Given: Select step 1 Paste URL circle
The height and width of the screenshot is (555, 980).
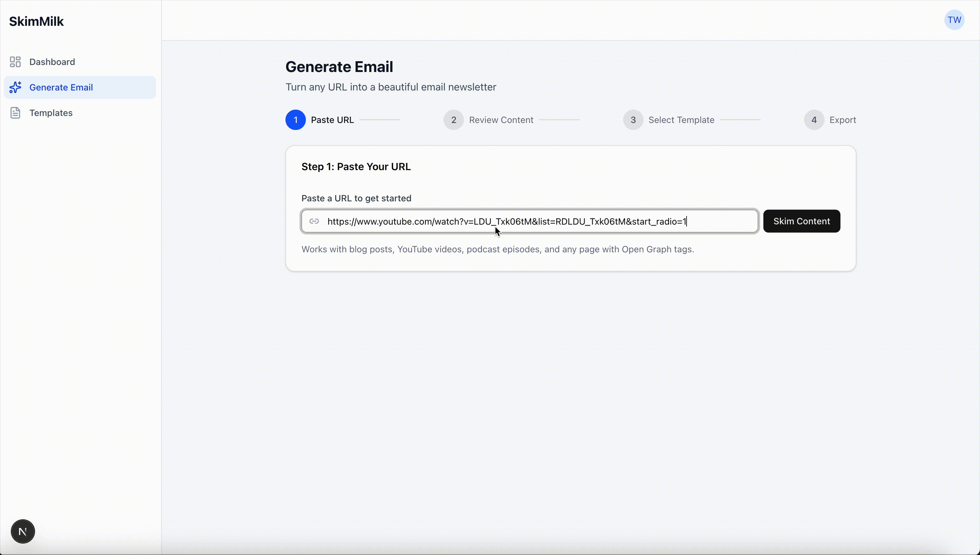Looking at the screenshot, I should (x=295, y=119).
